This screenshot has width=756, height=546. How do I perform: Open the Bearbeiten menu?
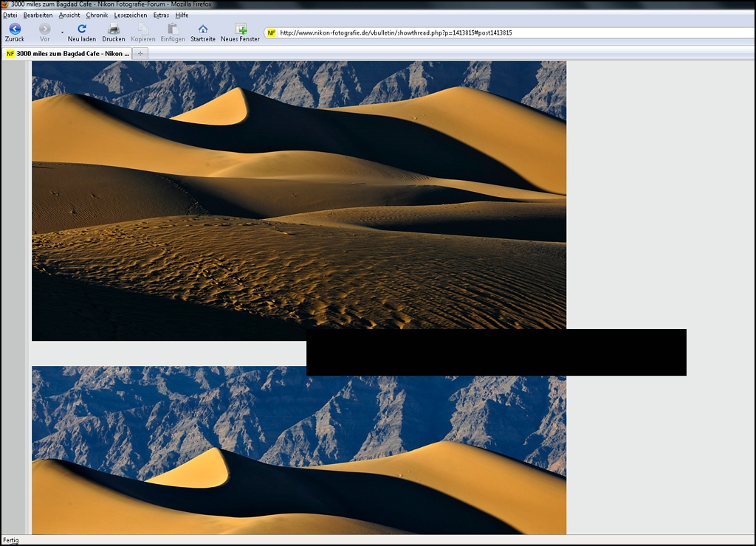[38, 15]
